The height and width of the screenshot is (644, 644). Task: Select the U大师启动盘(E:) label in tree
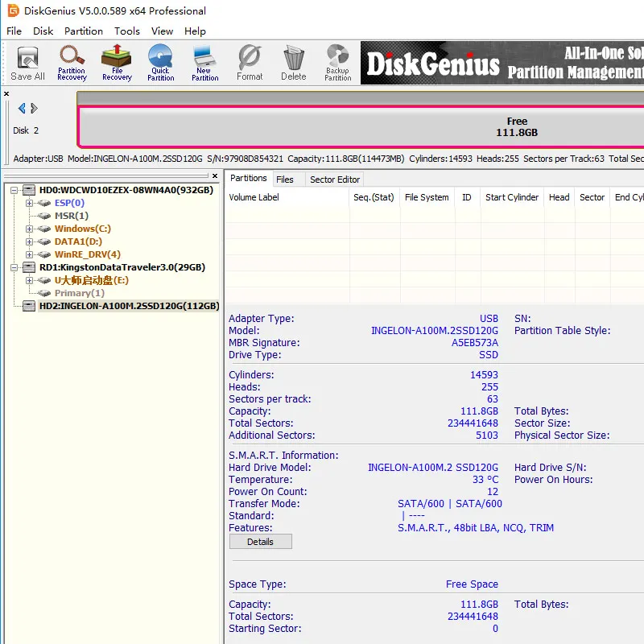click(92, 280)
